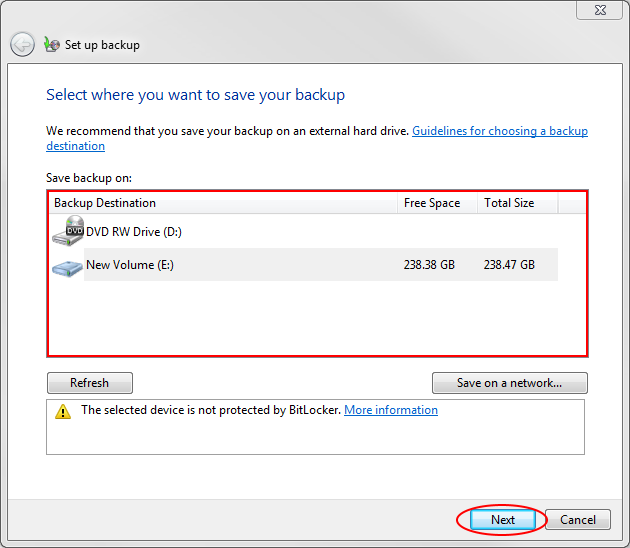
Task: Sort by Total Size column header
Action: coord(518,203)
